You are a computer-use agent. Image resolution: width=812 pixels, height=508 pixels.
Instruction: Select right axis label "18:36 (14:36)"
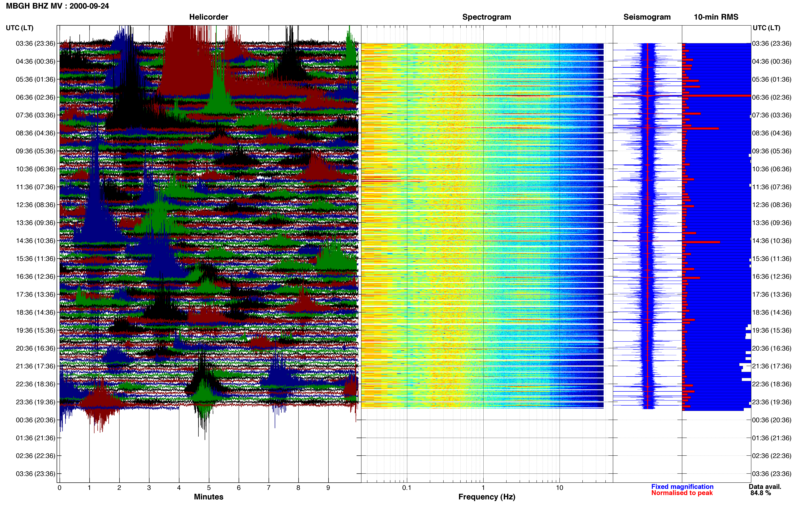click(x=772, y=313)
